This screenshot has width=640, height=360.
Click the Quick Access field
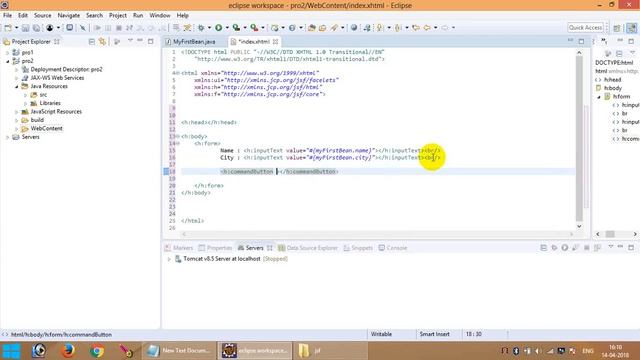(x=585, y=28)
